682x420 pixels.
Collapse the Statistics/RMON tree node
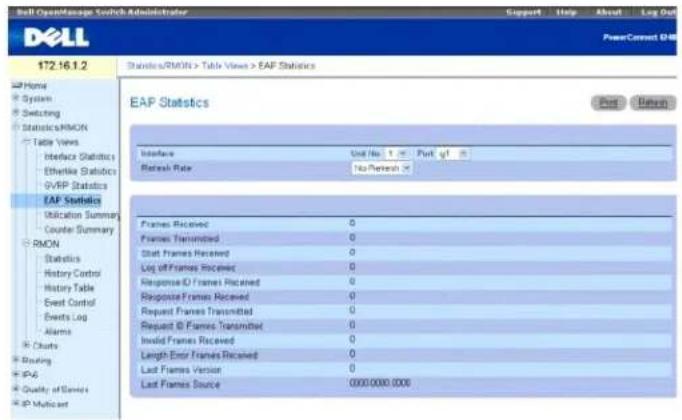16,127
